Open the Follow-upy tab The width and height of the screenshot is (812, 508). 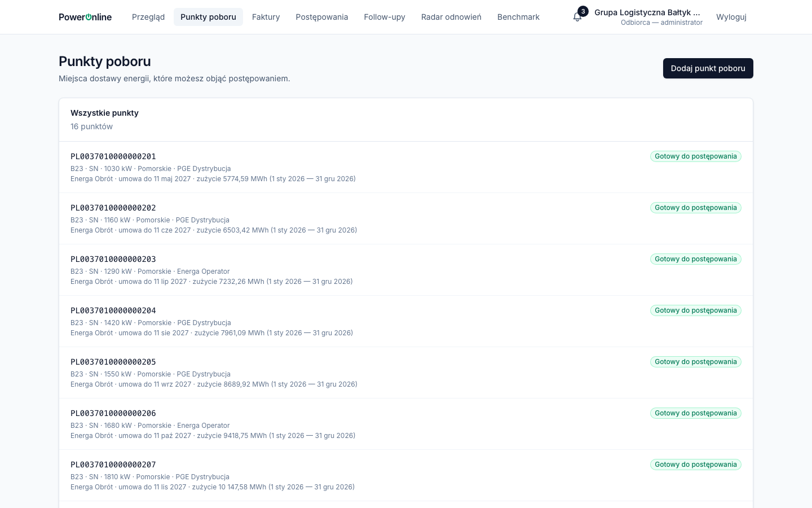pyautogui.click(x=385, y=17)
